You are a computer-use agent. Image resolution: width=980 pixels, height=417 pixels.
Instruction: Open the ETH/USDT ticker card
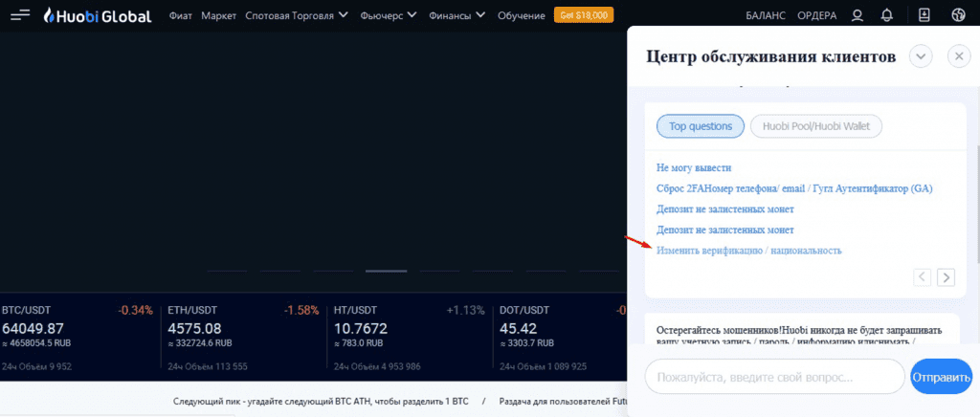tap(242, 338)
